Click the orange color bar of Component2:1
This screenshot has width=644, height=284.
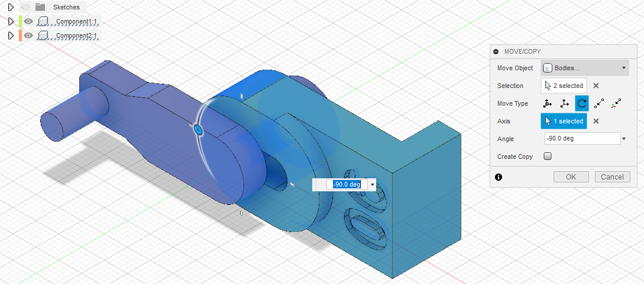click(x=20, y=35)
